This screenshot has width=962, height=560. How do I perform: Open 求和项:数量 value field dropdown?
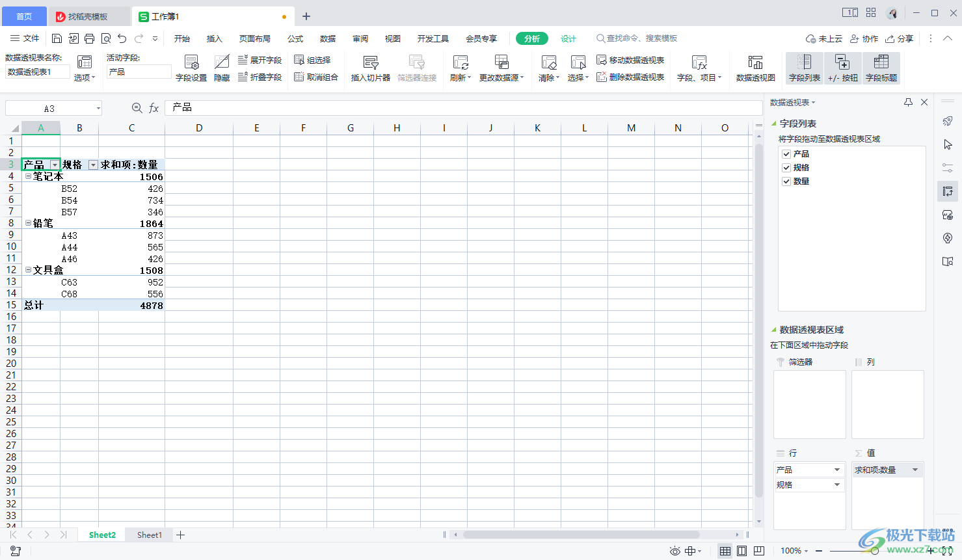pyautogui.click(x=915, y=470)
